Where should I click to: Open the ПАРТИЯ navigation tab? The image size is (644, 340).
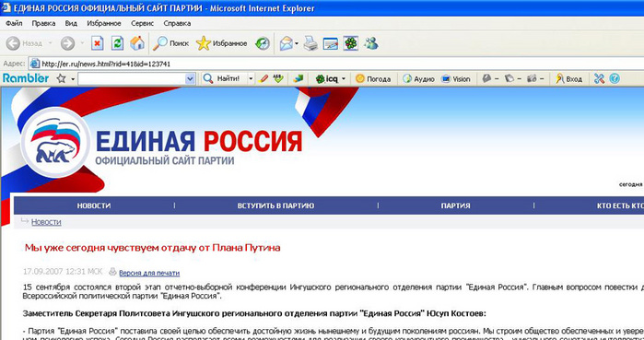[455, 205]
